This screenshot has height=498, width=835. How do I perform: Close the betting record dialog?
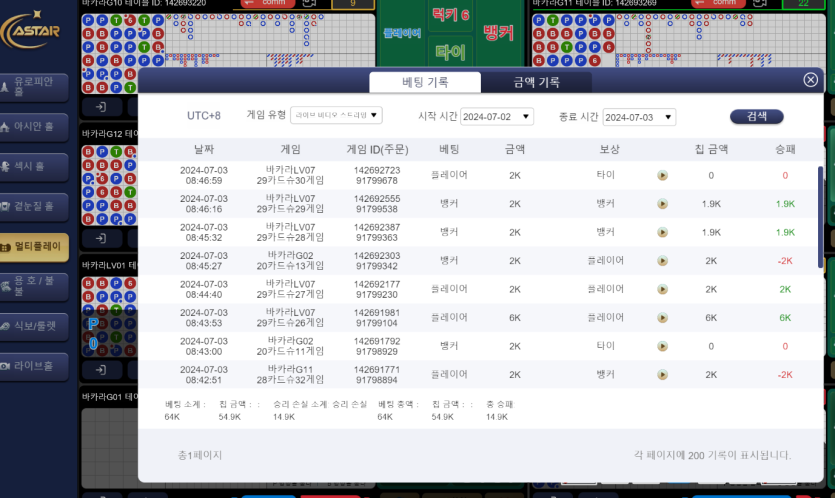(x=811, y=80)
